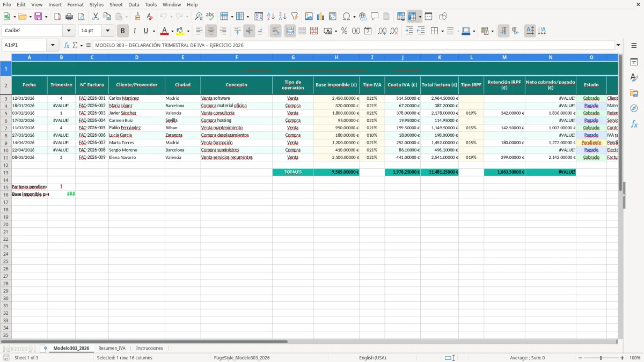The image size is (644, 362).
Task: Click the Format as Date icon
Action: pos(368,31)
